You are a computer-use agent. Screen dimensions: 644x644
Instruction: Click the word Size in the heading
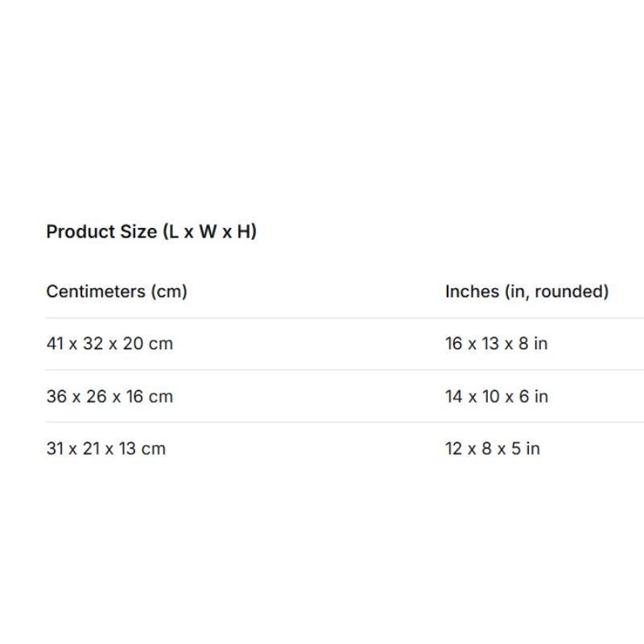(x=138, y=232)
